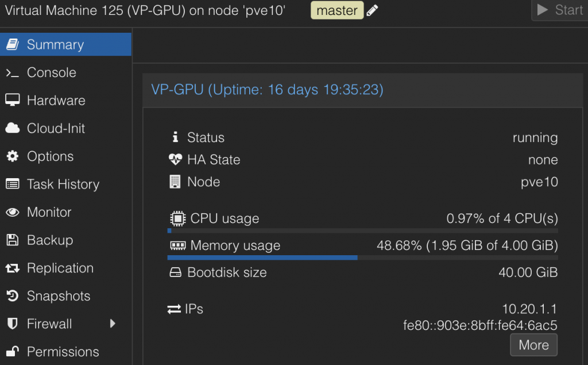Click the Backup floppy disk icon
Viewport: 588px width, 365px height.
pyautogui.click(x=12, y=240)
